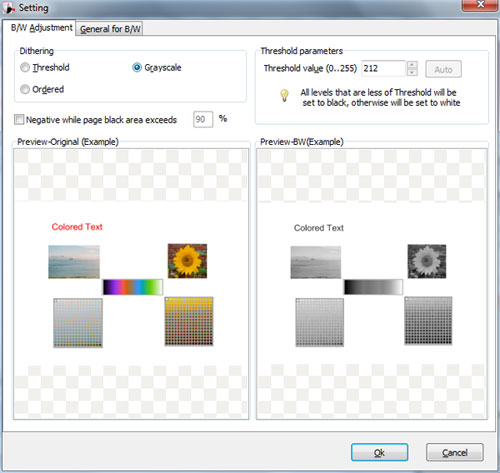Click the grayscale sunflower in BW preview

427,261
